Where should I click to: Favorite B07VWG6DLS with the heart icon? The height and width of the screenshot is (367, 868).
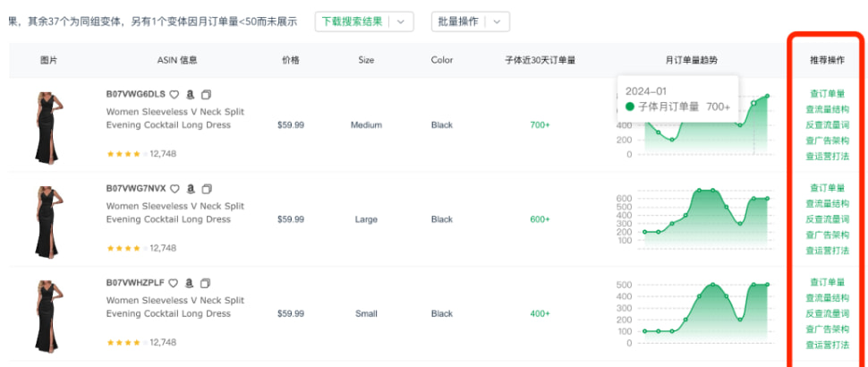point(174,95)
